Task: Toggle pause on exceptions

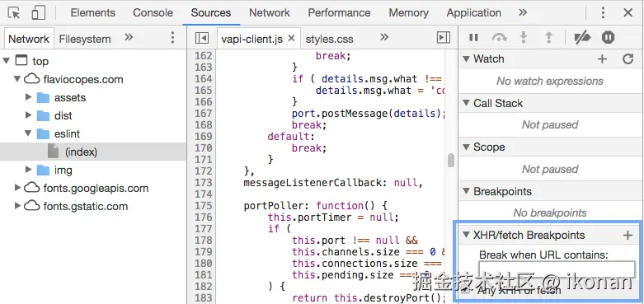Action: point(608,38)
